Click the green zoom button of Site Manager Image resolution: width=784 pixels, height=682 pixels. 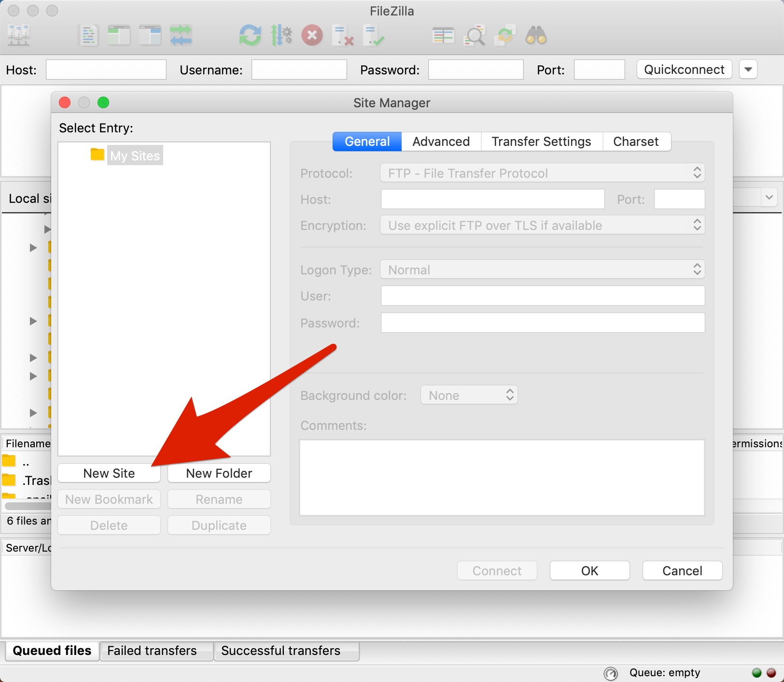pos(103,102)
